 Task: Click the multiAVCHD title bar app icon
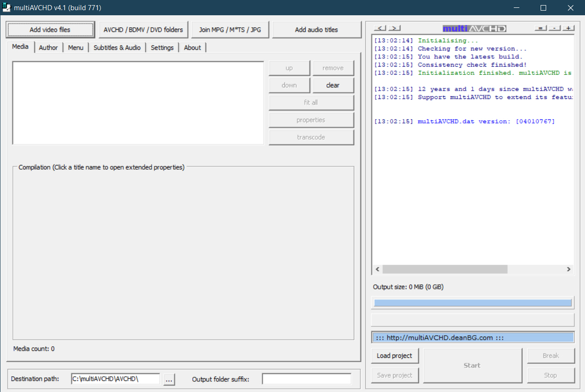click(6, 7)
